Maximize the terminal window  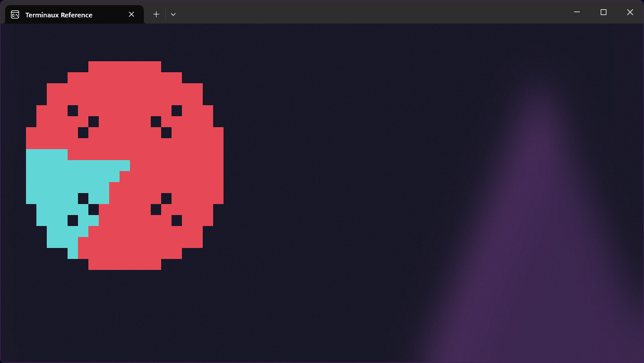(603, 12)
